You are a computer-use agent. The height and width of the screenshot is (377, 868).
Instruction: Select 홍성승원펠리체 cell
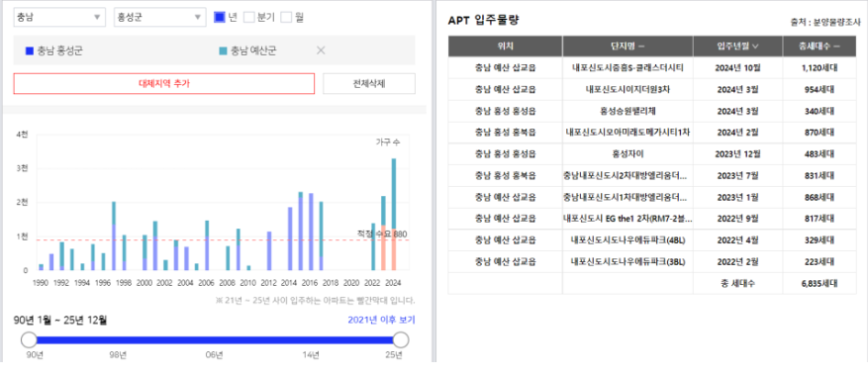627,111
